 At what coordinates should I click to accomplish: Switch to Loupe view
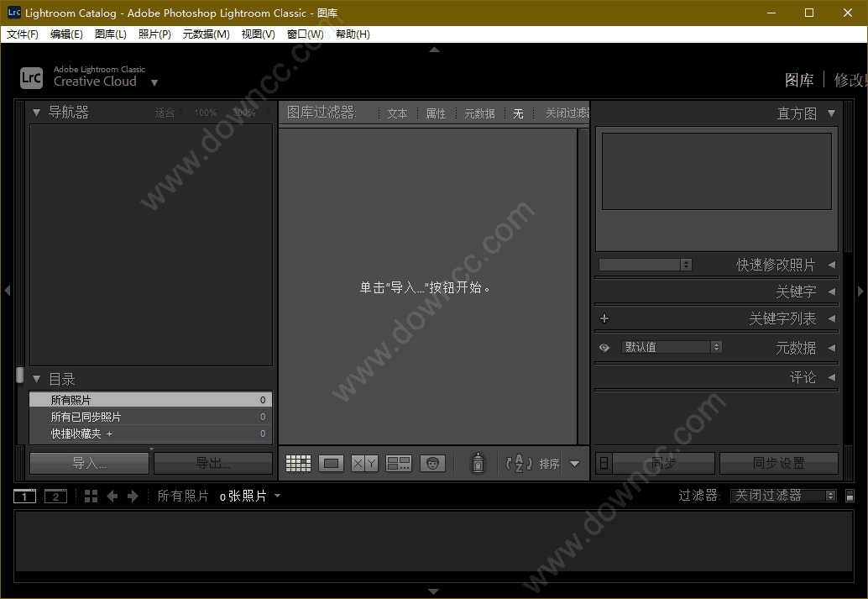332,463
